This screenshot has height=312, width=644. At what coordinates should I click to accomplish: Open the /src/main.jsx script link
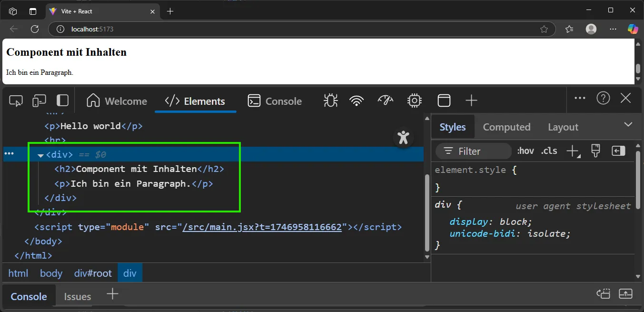[262, 227]
